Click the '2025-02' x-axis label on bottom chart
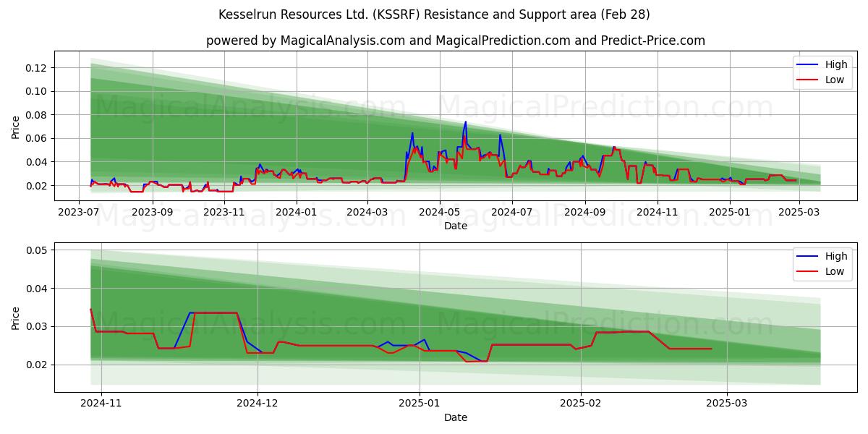 pyautogui.click(x=582, y=404)
